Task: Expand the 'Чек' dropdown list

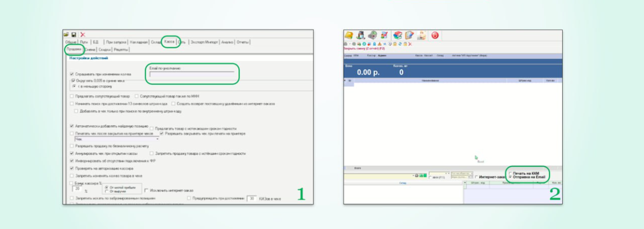Action: (x=157, y=140)
